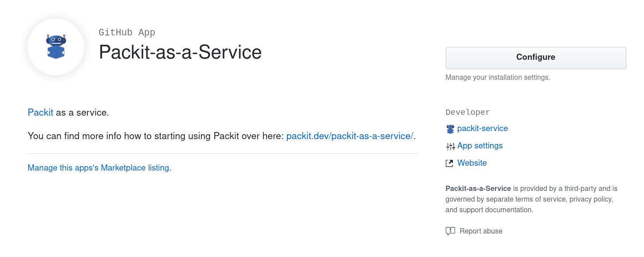644x257 pixels.
Task: Go to App settings link
Action: 480,146
